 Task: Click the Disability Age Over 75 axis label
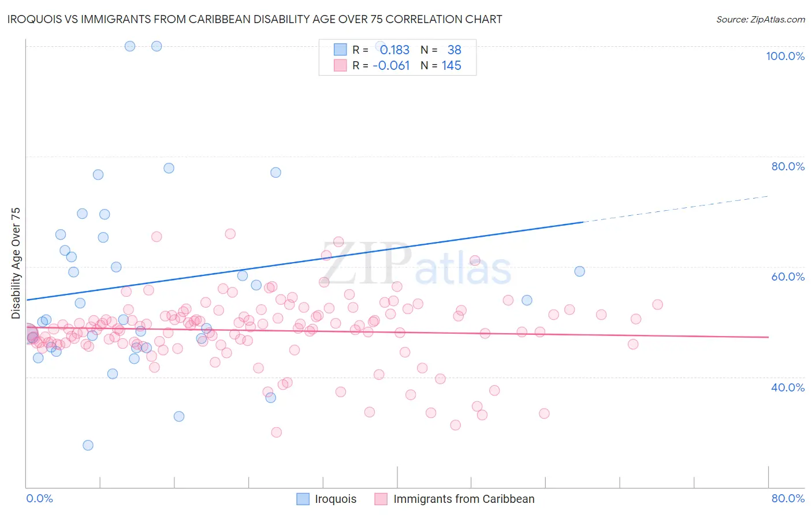(16, 263)
